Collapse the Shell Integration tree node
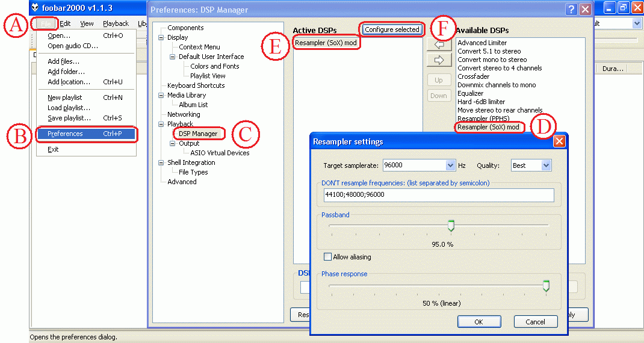The width and height of the screenshot is (644, 343). pos(161,162)
